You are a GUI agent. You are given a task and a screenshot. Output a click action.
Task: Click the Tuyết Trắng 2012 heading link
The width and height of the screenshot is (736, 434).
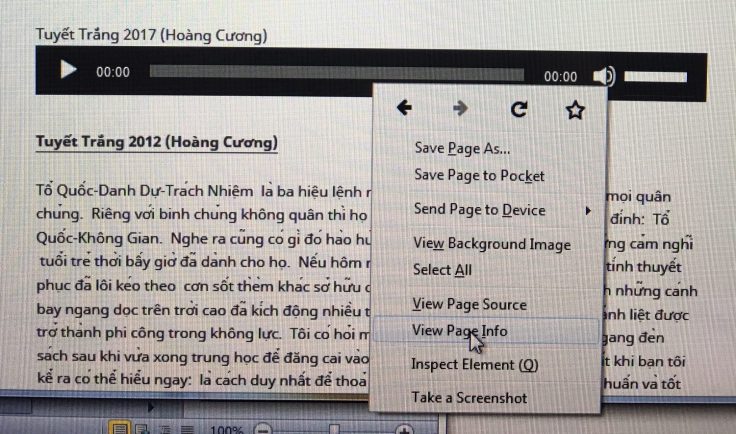(155, 141)
